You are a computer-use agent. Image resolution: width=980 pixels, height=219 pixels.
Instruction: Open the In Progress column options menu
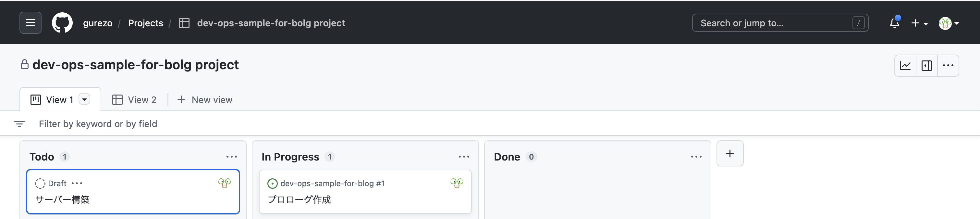coord(464,157)
